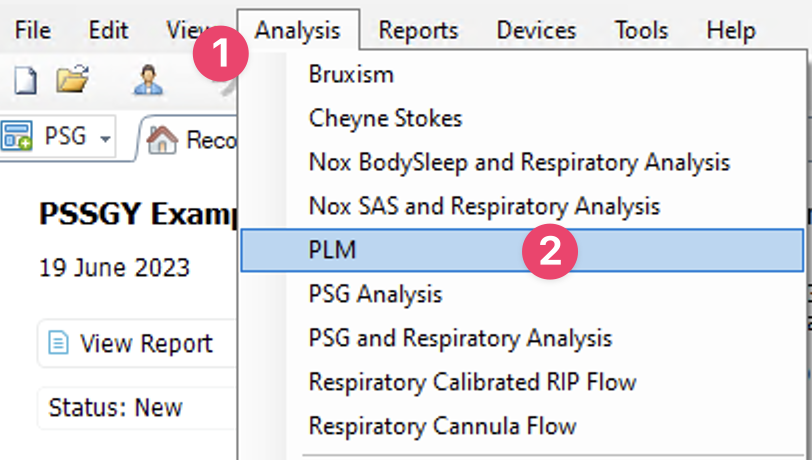This screenshot has width=812, height=460.
Task: Choose Bruxism analysis option
Action: [351, 74]
